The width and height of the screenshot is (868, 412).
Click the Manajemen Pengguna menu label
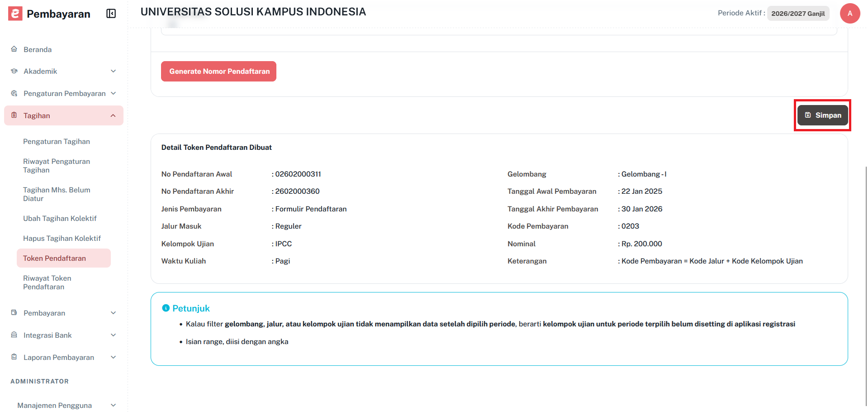[54, 405]
